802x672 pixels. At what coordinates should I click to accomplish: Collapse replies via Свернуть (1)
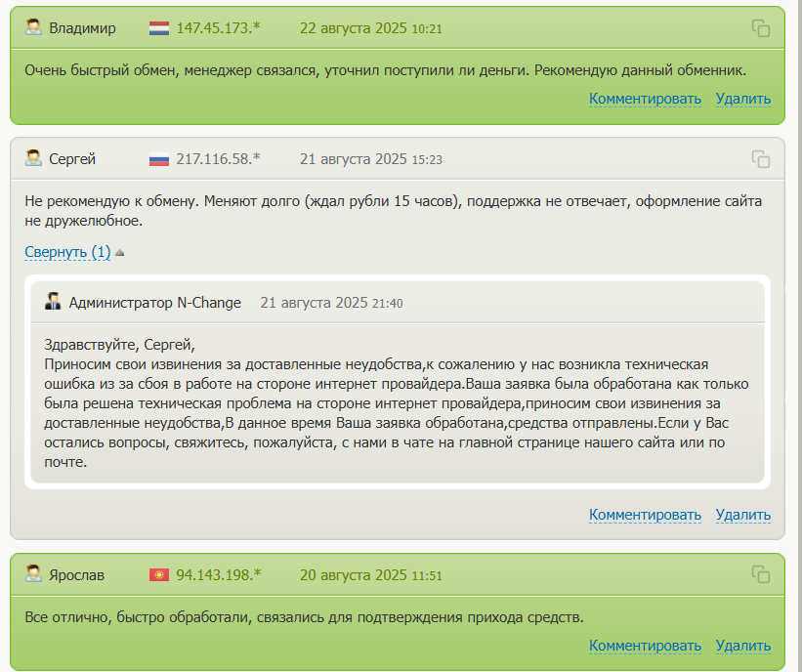point(67,252)
